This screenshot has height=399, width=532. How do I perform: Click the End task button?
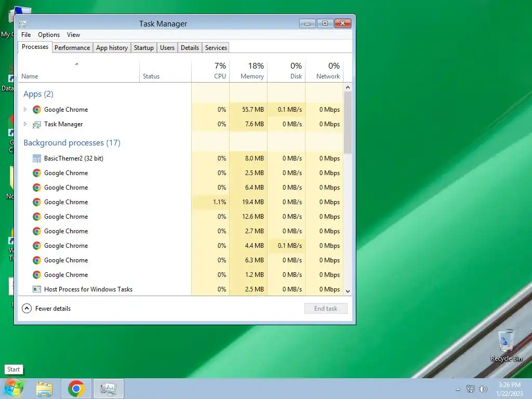[326, 309]
